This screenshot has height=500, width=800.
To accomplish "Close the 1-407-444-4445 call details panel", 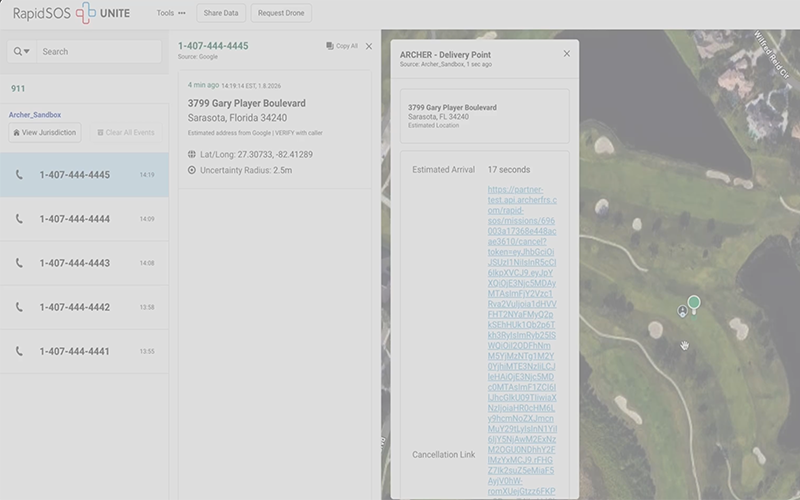I will pyautogui.click(x=368, y=46).
